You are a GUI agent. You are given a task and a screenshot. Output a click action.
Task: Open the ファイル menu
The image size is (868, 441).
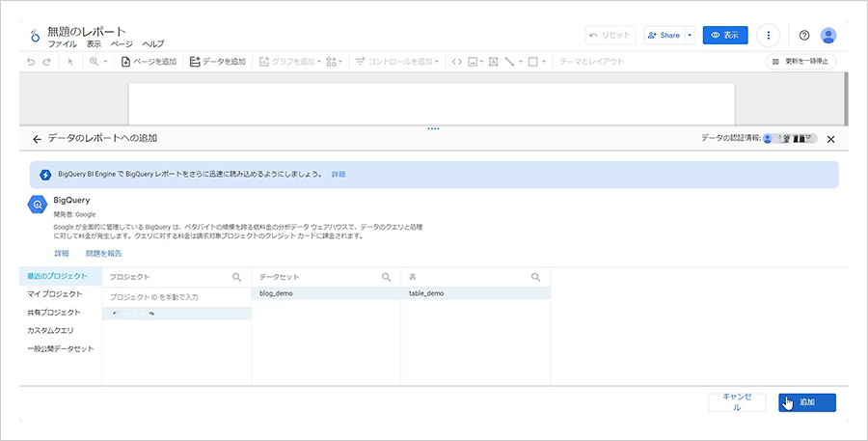63,43
